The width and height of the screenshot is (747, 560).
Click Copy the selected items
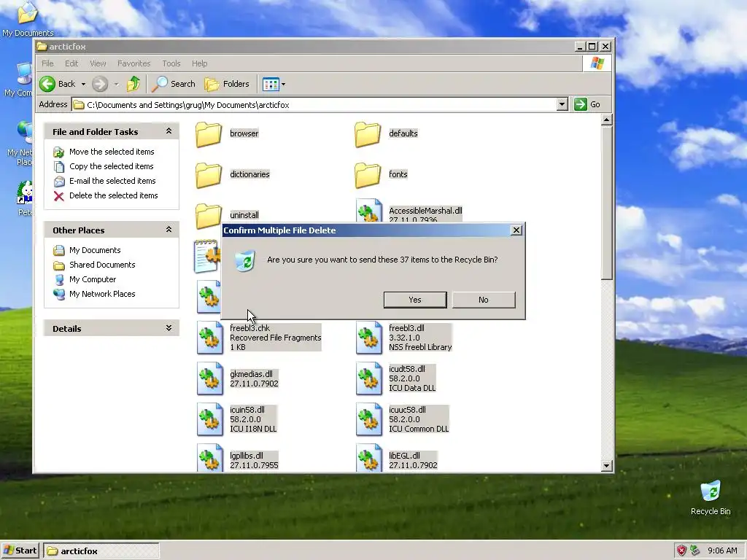point(112,166)
